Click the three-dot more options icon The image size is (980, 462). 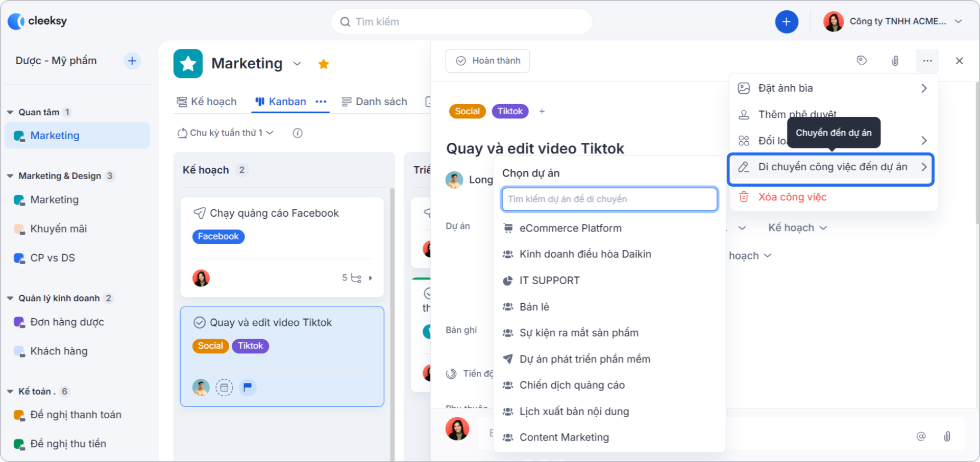927,61
